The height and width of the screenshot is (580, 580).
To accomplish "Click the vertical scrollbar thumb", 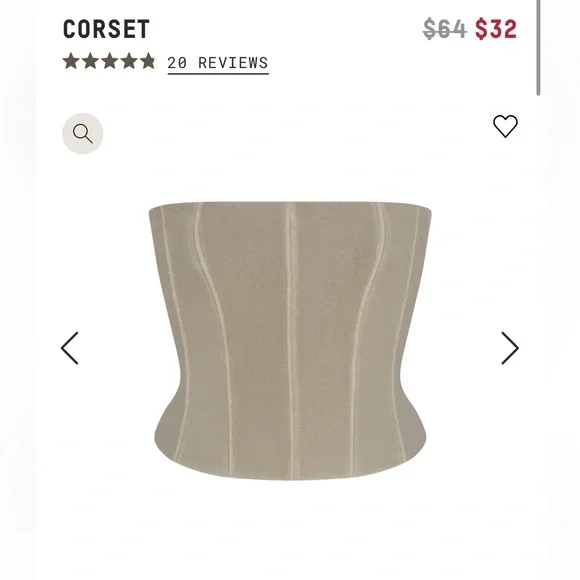I will point(539,47).
